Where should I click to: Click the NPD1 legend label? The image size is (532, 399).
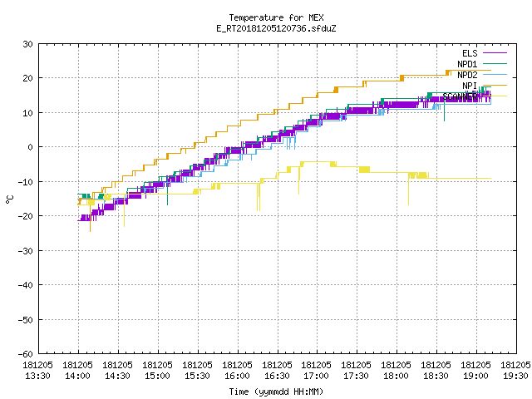click(467, 64)
